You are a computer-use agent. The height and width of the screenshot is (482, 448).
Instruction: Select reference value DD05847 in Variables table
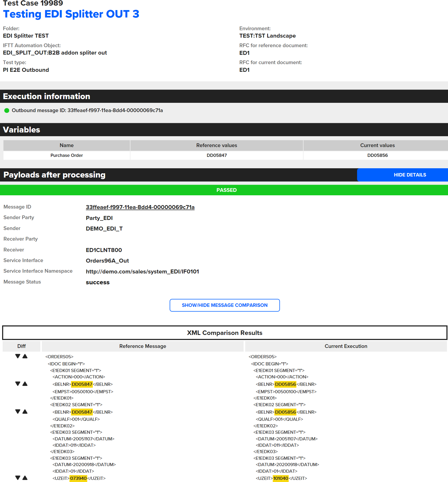(217, 155)
